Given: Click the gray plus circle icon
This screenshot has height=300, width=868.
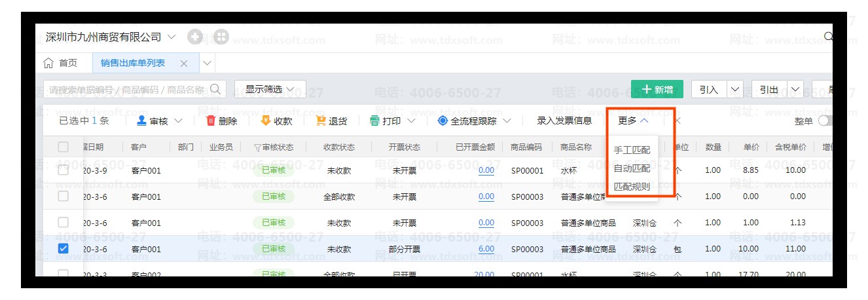Looking at the screenshot, I should [194, 37].
